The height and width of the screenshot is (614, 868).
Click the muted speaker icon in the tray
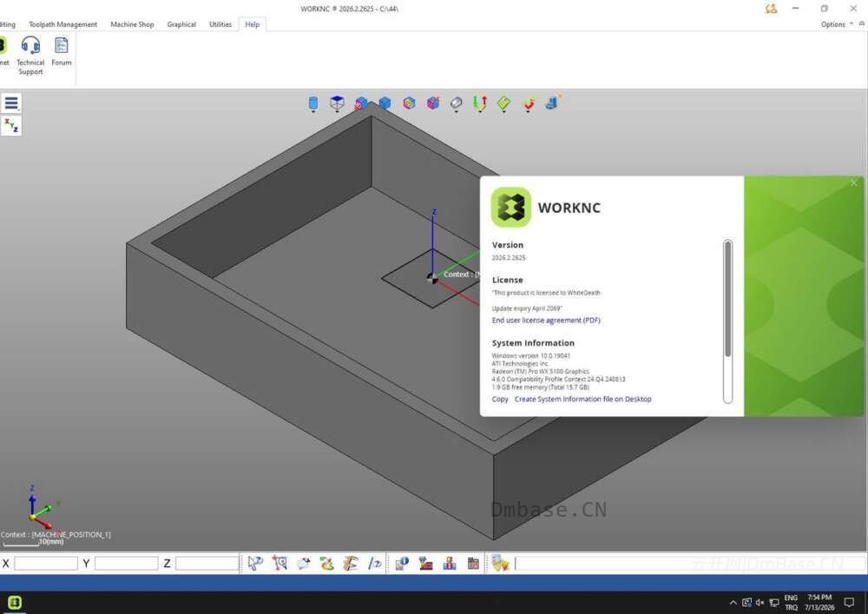tap(760, 603)
